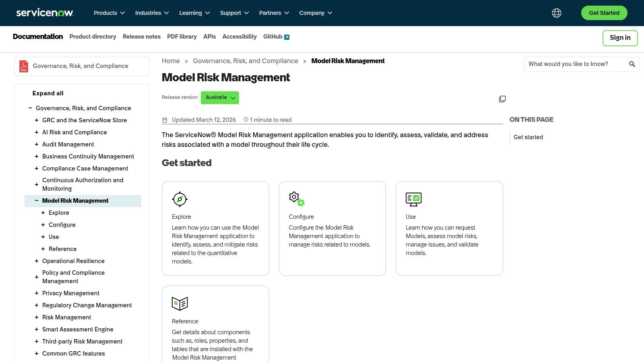This screenshot has width=644, height=362.
Task: Open Privacy Management in sidebar
Action: pos(71,293)
